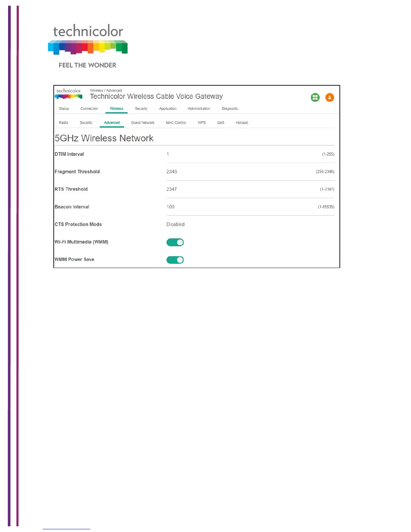The height and width of the screenshot is (532, 411).
Task: Click the WMM Power Save label
Action: coord(74,259)
